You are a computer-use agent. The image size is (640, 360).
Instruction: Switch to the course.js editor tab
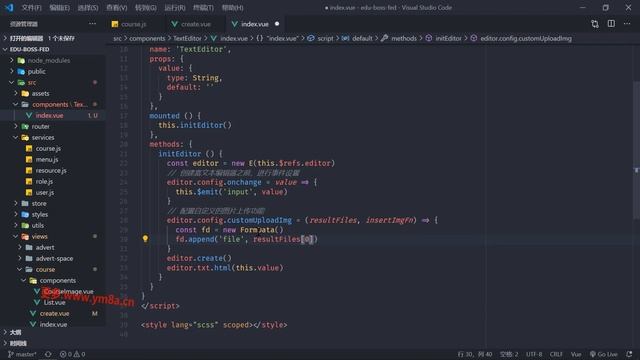(133, 24)
